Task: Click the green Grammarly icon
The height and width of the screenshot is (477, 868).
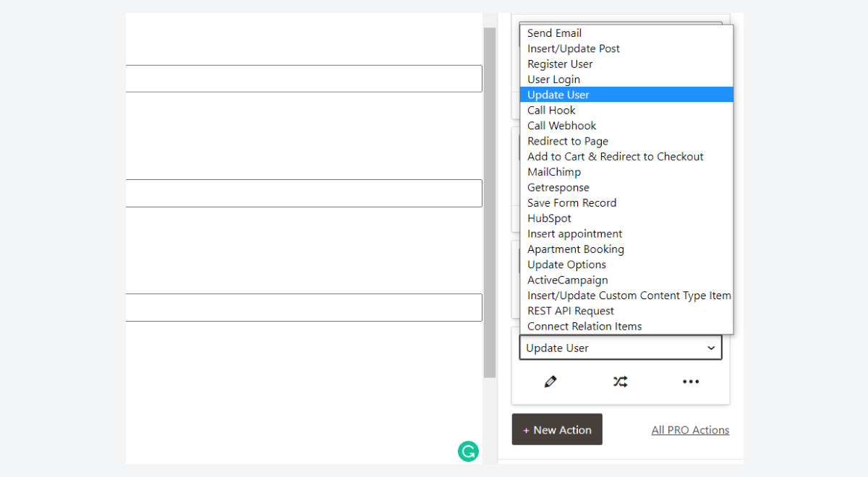Action: click(x=468, y=451)
